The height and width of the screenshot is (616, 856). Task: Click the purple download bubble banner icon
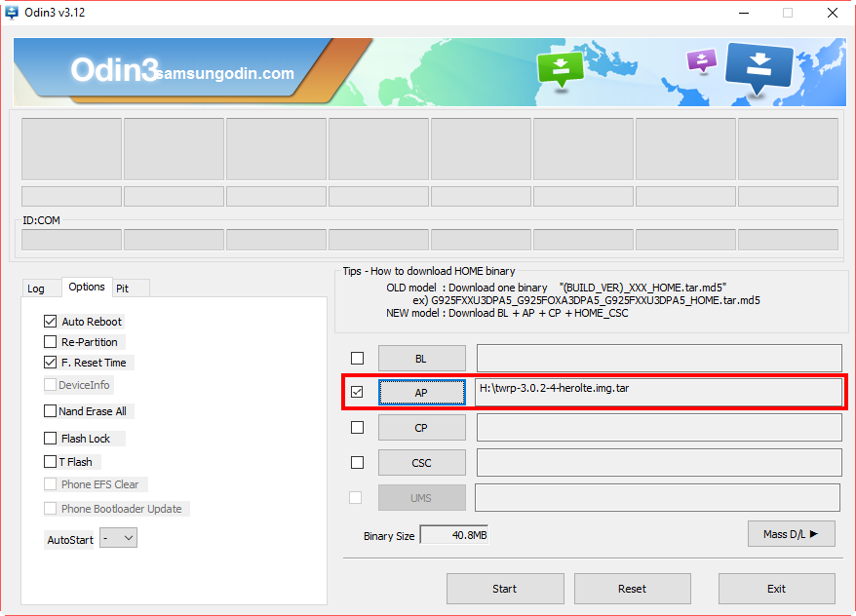point(702,60)
